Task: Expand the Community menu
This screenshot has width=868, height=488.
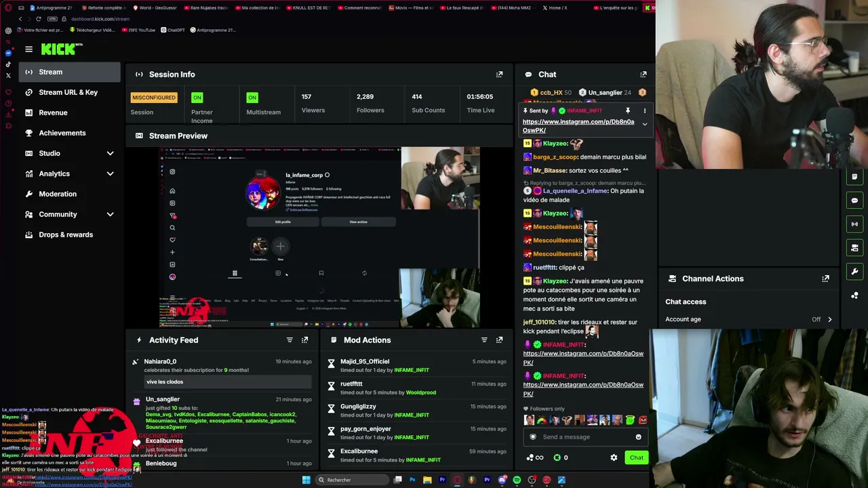Action: [69, 214]
